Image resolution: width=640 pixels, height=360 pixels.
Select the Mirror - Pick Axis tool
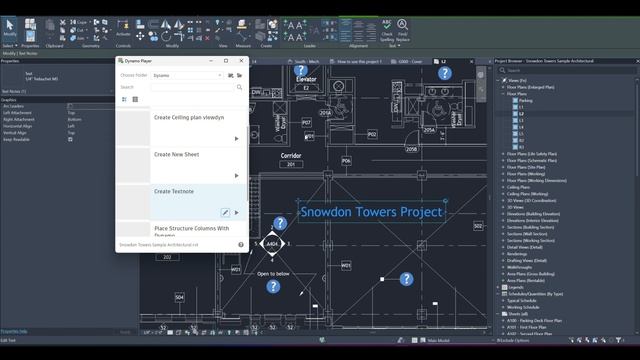click(166, 24)
